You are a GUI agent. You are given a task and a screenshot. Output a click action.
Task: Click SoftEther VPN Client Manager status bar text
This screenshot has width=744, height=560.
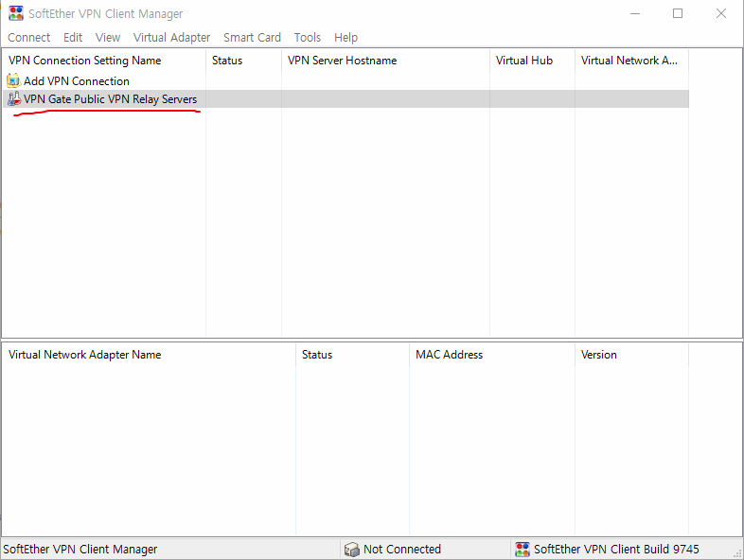pyautogui.click(x=80, y=549)
